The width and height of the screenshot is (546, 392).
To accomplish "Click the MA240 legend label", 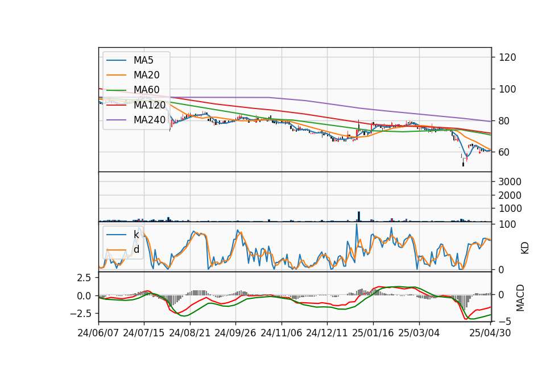I will click(150, 120).
